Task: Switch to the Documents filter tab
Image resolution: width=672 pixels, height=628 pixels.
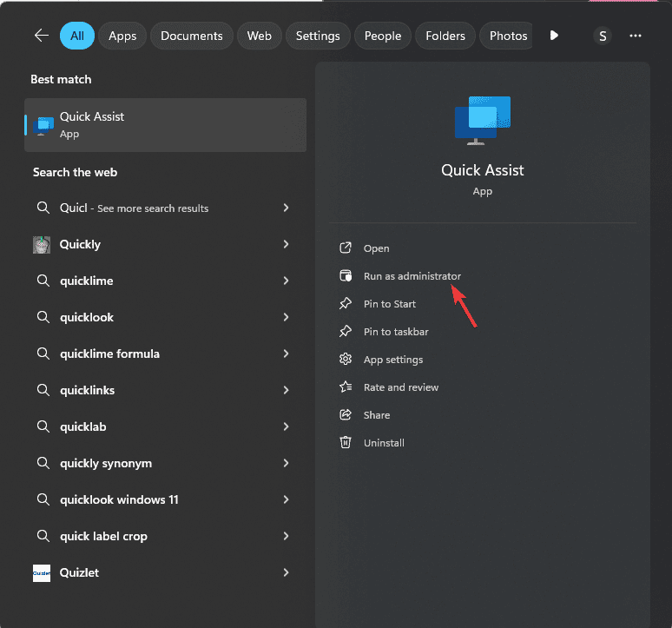Action: pyautogui.click(x=192, y=36)
